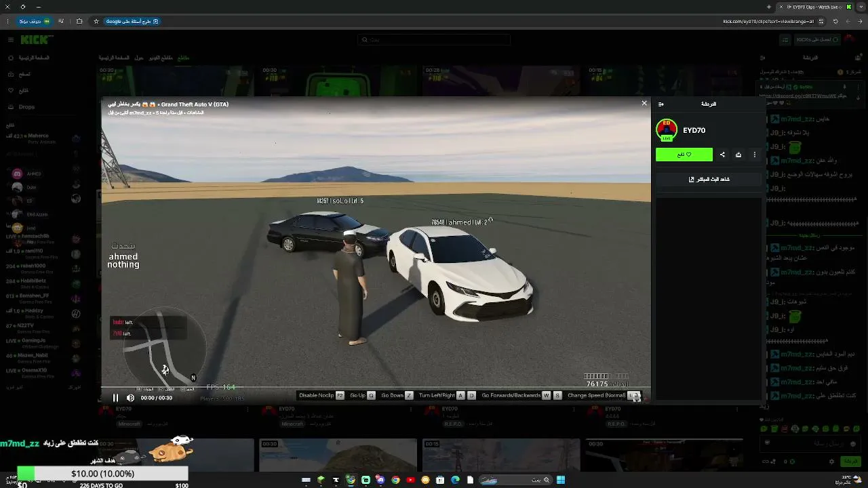Open the three-dot more options menu in clip panel
The image size is (868, 488).
point(754,155)
